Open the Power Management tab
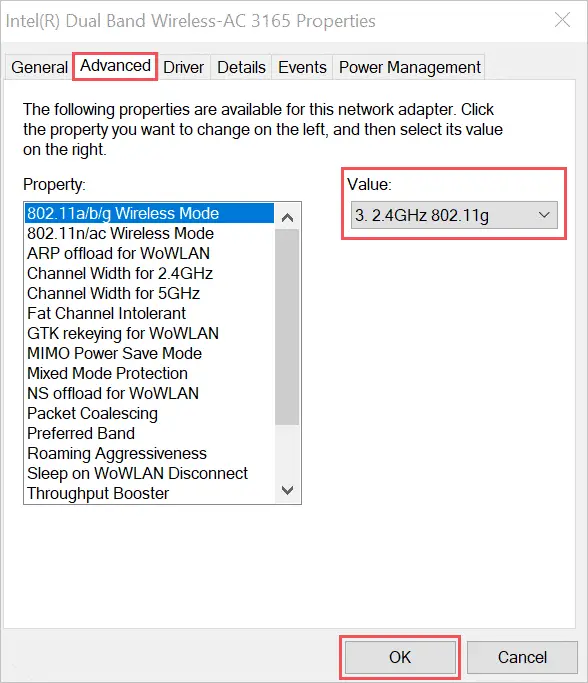 pyautogui.click(x=409, y=68)
